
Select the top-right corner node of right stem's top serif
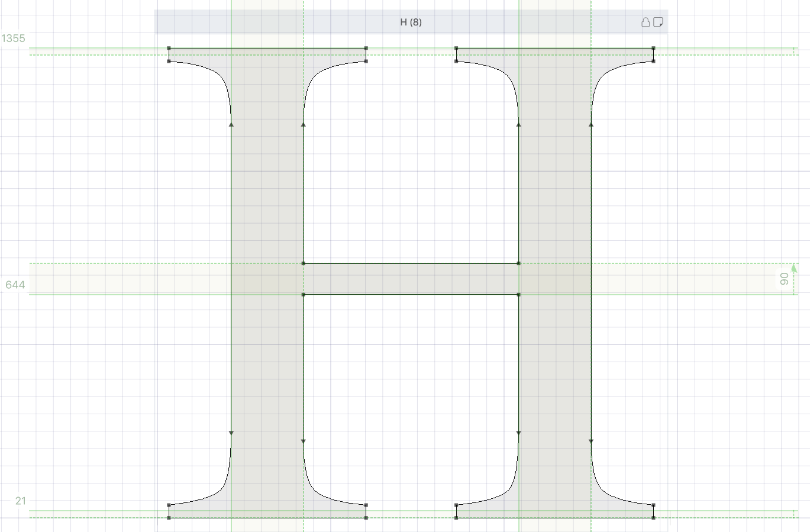tap(653, 48)
